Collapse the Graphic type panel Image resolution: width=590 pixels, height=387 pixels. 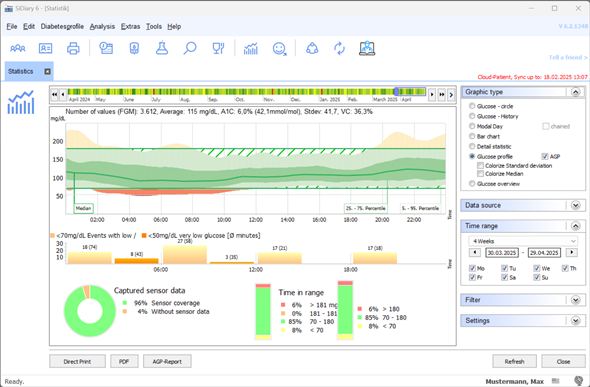coord(575,92)
